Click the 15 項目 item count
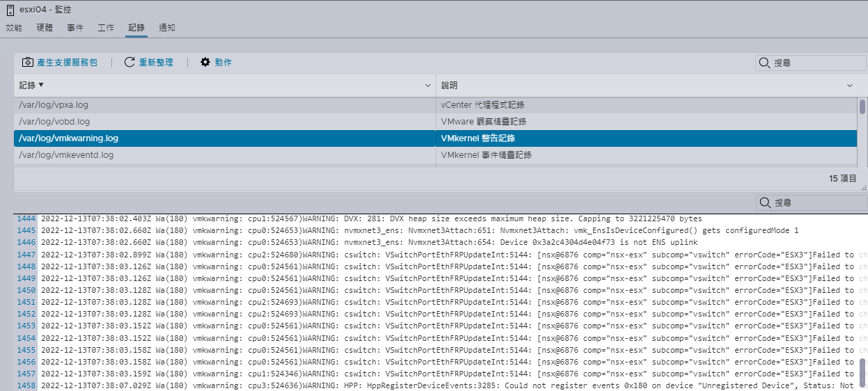 [x=843, y=179]
